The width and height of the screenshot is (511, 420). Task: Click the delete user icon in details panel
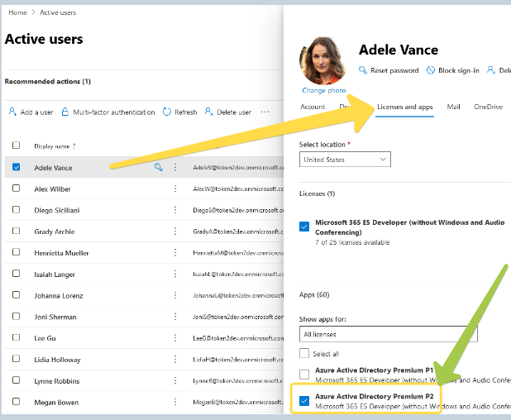pos(491,70)
